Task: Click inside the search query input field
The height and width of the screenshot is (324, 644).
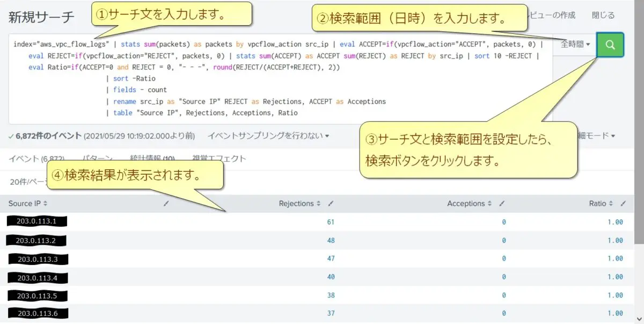Action: (268, 78)
